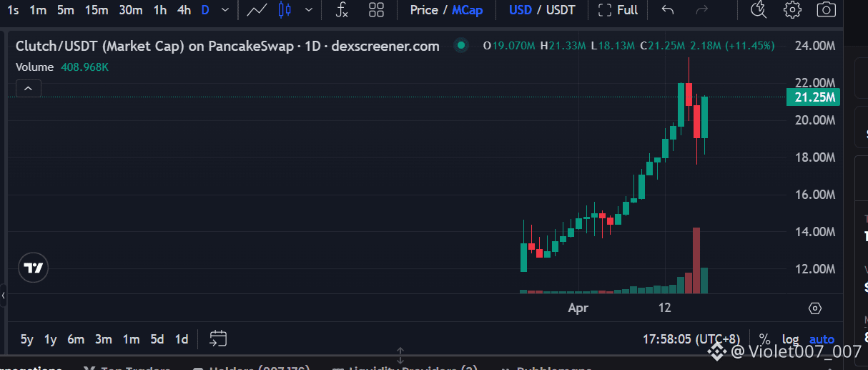
Task: Open the price axis settings icon
Action: pos(814,308)
